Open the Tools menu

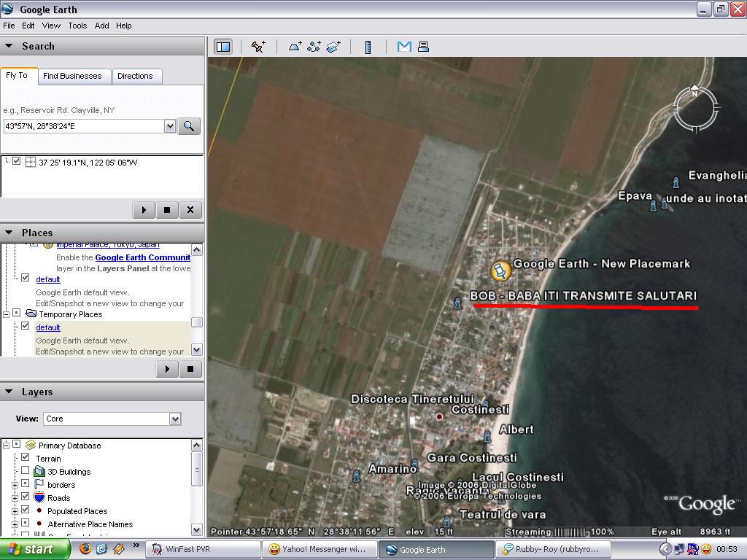(77, 26)
